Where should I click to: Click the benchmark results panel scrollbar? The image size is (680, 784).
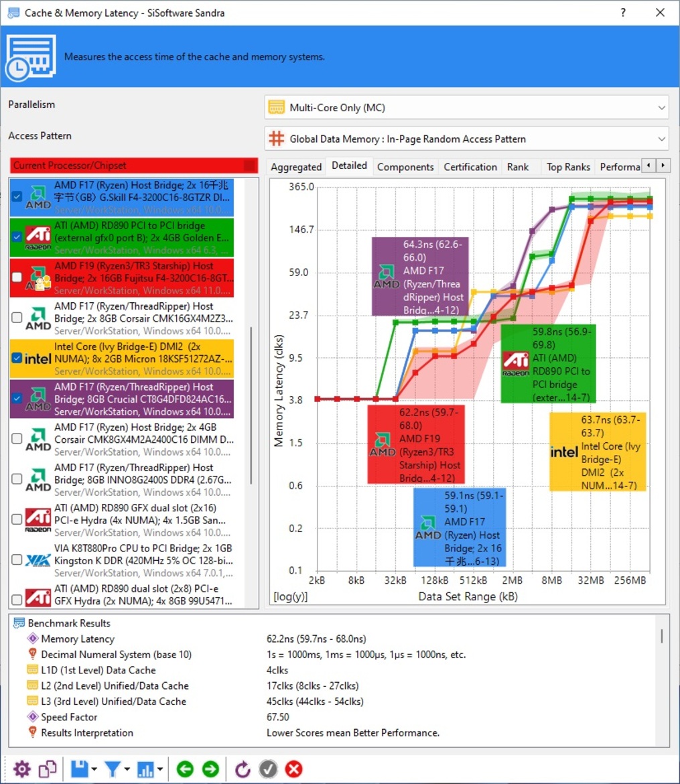click(662, 636)
